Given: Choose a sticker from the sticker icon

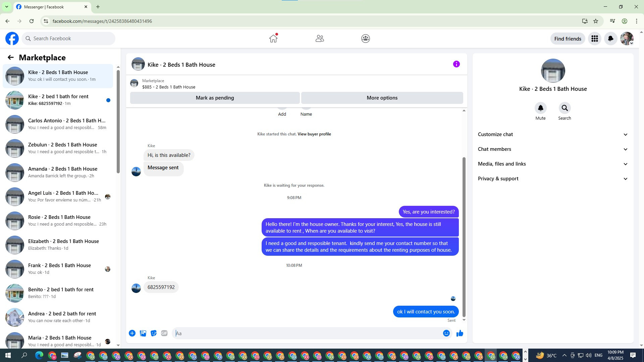Looking at the screenshot, I should coord(154,333).
